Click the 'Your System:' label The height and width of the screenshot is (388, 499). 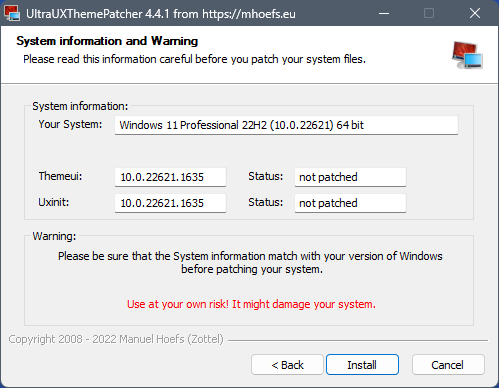pos(70,124)
